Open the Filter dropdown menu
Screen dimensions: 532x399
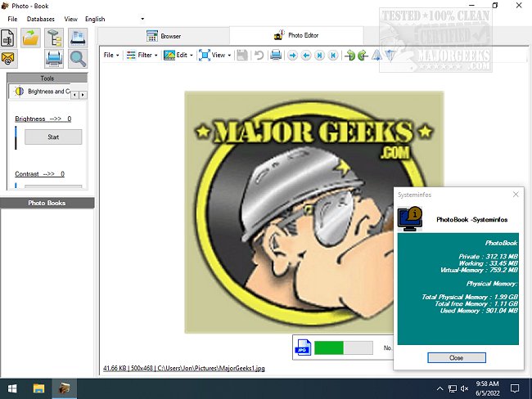pos(142,55)
